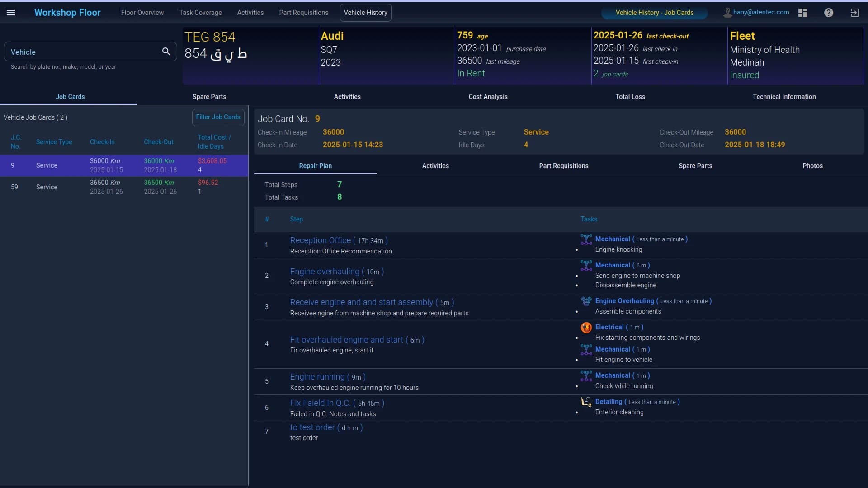Click Vehicle History - Job Cards badge
Viewport: 868px width, 488px height.
[x=654, y=13]
